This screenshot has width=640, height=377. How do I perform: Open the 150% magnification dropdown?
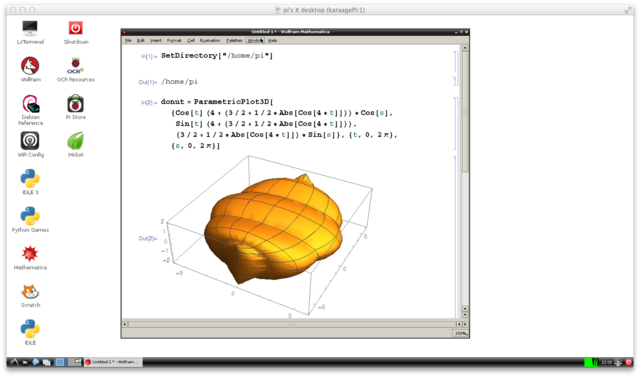(x=460, y=333)
